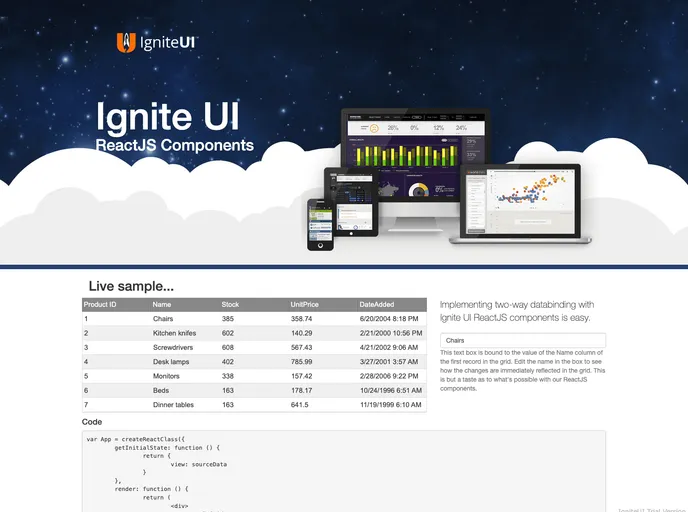
Task: Click unit price 157.42
Action: click(301, 376)
